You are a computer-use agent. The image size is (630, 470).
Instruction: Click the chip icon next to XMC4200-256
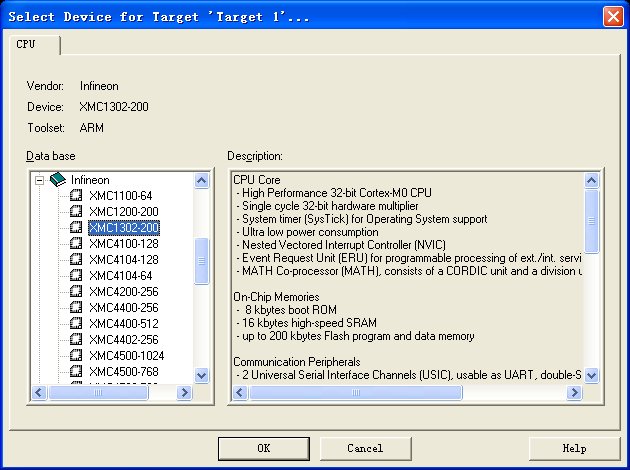(76, 292)
